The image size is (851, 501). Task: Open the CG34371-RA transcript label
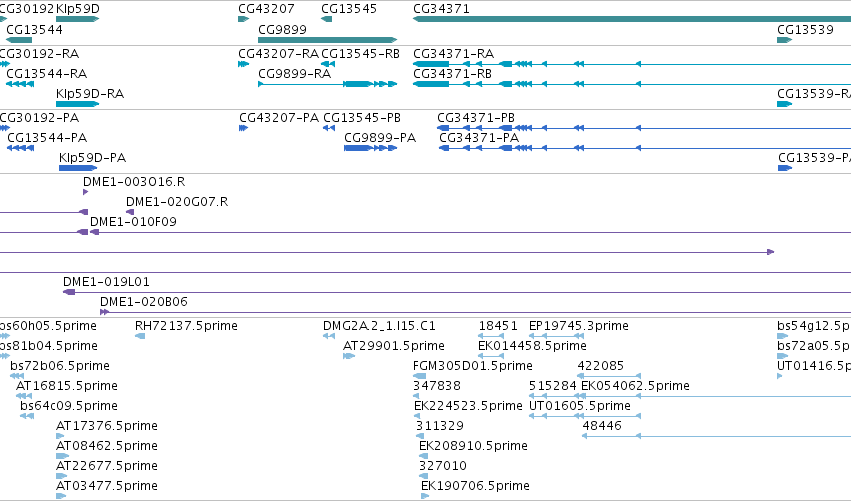click(x=454, y=53)
